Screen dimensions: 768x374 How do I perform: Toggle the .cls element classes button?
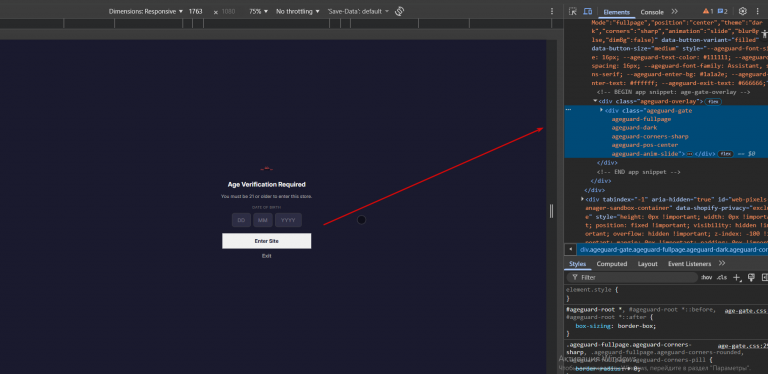click(722, 278)
